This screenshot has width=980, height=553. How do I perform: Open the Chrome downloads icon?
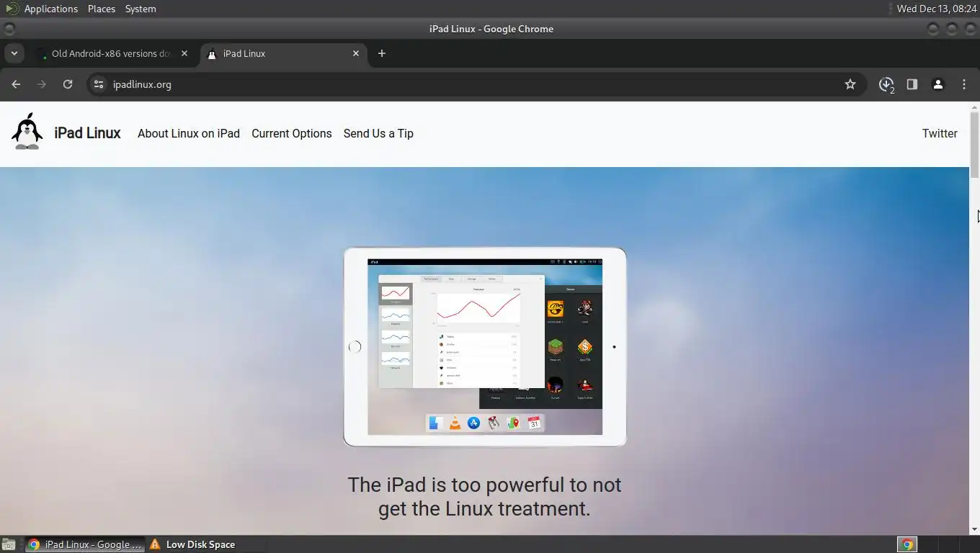point(886,84)
